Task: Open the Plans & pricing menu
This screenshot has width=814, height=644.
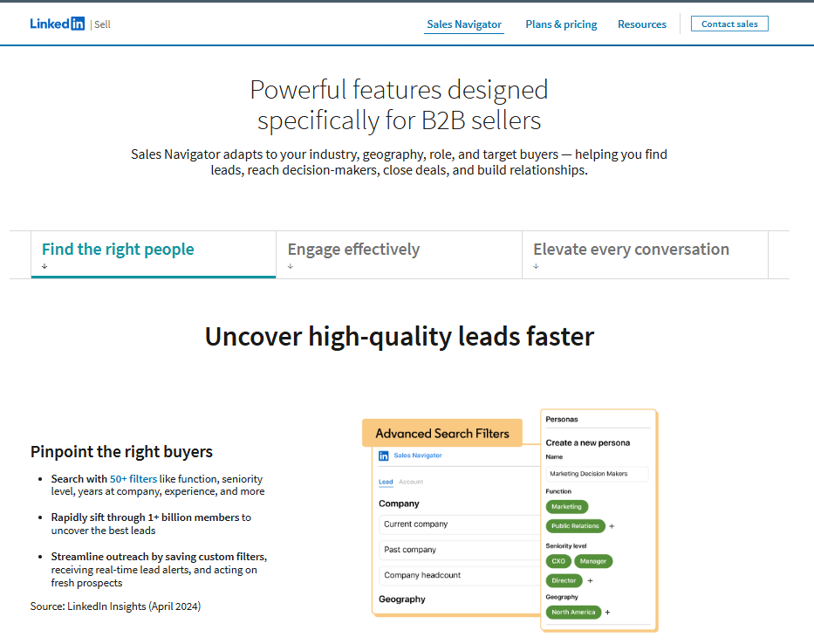Action: click(561, 24)
